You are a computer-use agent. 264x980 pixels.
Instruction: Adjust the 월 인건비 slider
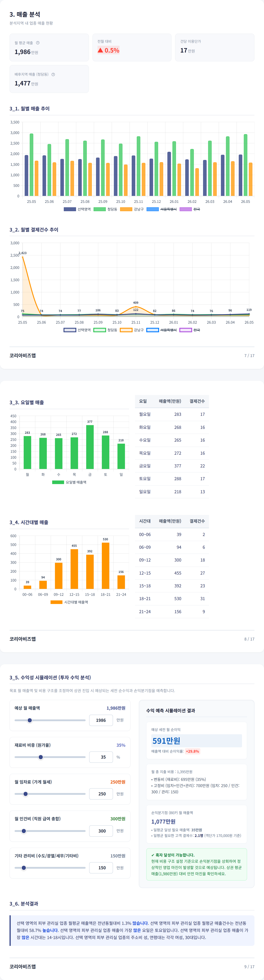50,831
